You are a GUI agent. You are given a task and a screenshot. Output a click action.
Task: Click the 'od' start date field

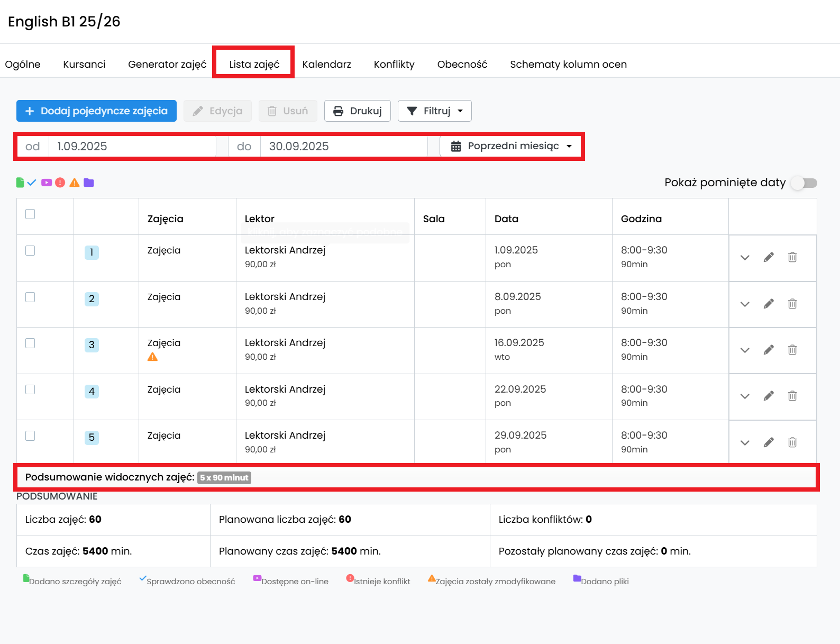(132, 147)
